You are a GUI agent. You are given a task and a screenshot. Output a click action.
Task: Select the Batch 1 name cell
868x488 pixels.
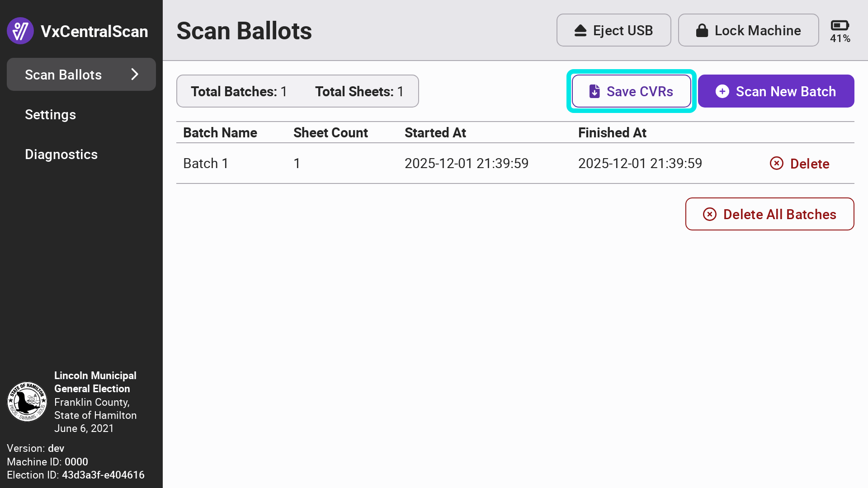click(206, 163)
